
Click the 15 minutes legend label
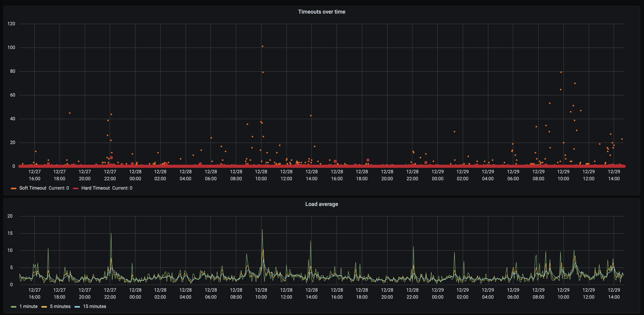[x=95, y=306]
